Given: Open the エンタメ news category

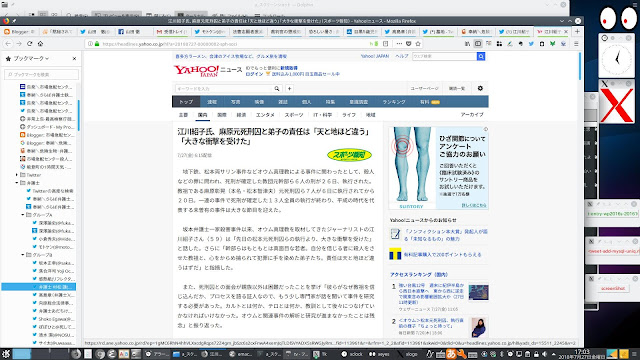Looking at the screenshot, I should 265,115.
